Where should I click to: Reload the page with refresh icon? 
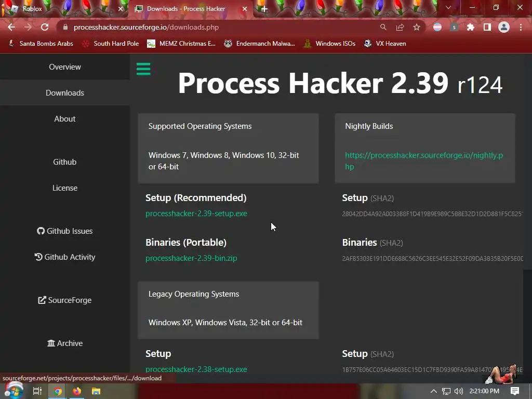click(x=45, y=27)
